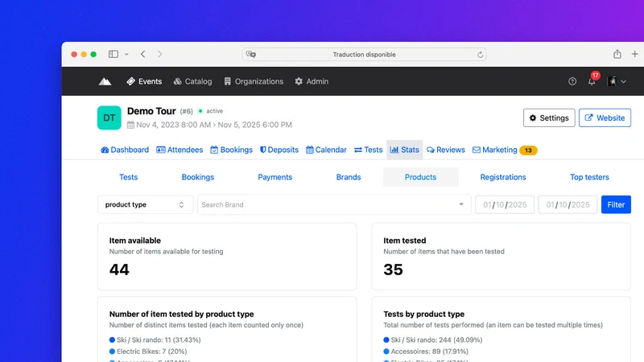644x362 pixels.
Task: Toggle Ski / Ski rando 11 legend item
Action: point(155,339)
